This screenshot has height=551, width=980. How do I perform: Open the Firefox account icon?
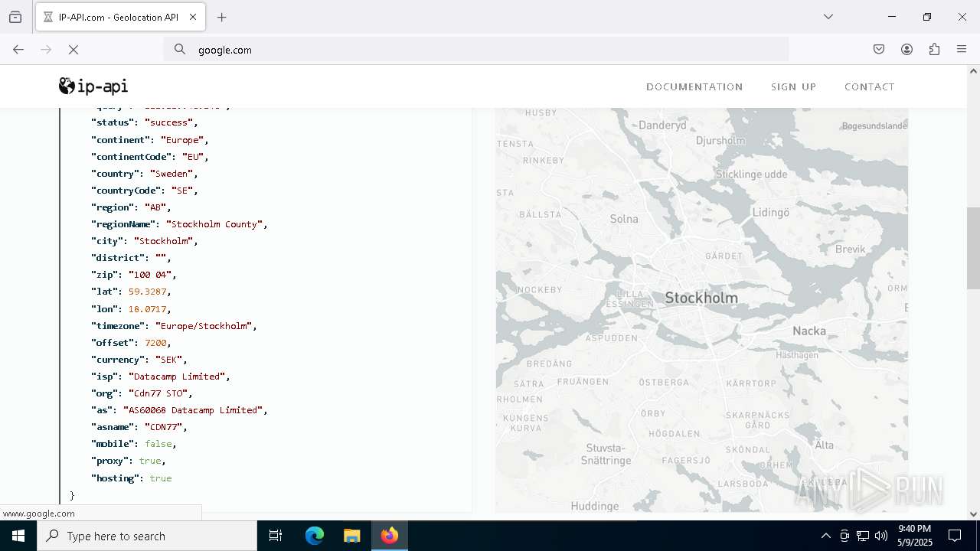[x=906, y=50]
